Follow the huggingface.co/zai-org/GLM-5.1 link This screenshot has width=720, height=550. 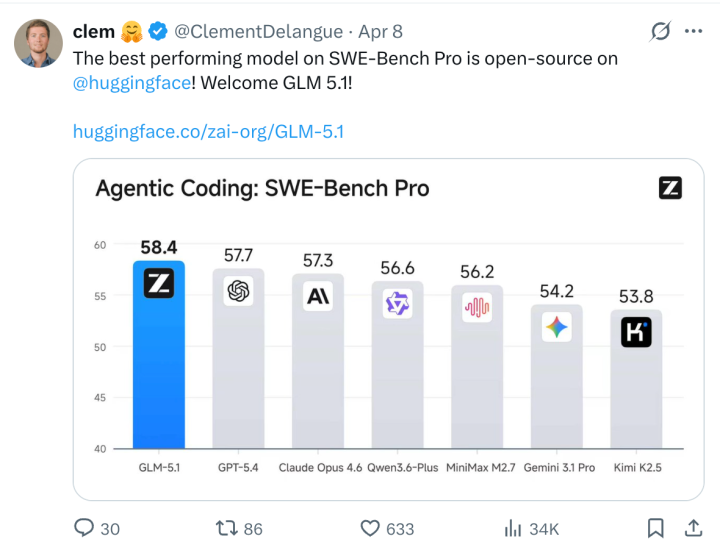point(208,131)
